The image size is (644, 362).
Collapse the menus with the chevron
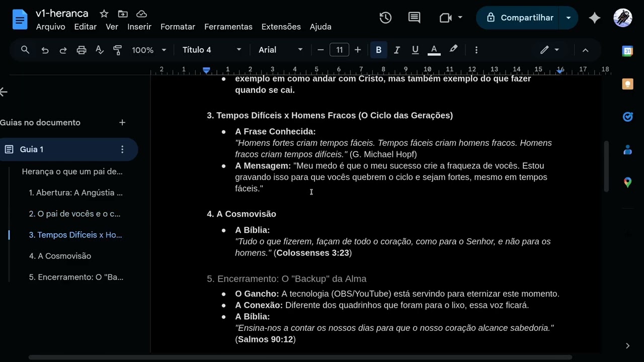pyautogui.click(x=585, y=50)
